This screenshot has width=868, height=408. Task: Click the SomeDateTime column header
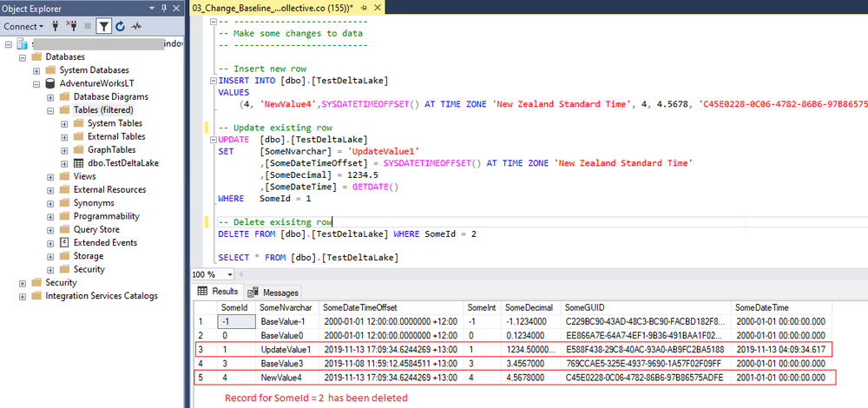point(783,308)
